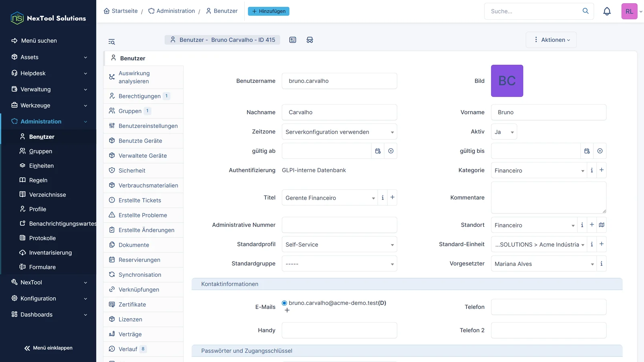Click the Hinzufügen button
This screenshot has height=362, width=644.
point(268,11)
